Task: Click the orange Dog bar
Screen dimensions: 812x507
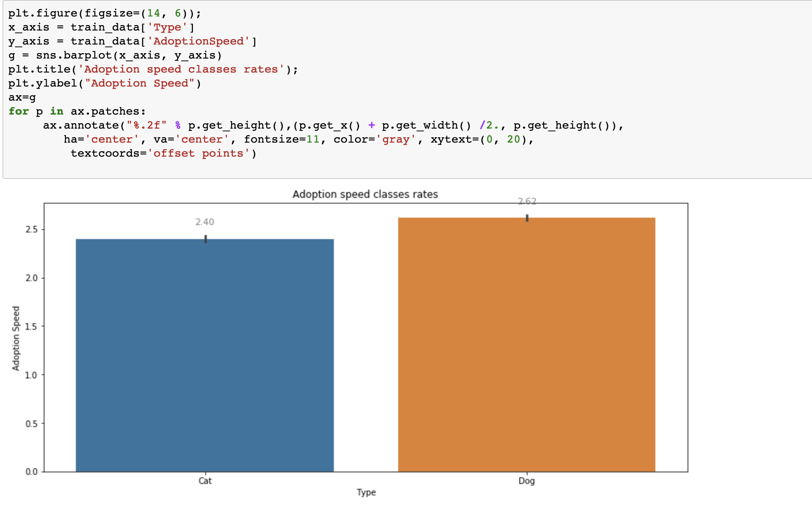Action: click(x=527, y=342)
